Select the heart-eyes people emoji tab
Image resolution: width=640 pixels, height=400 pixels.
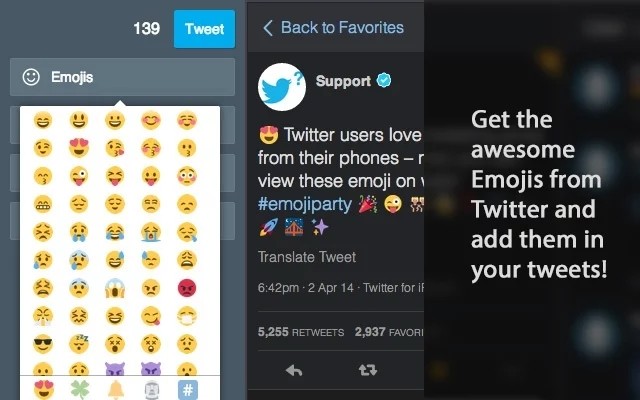(44, 389)
